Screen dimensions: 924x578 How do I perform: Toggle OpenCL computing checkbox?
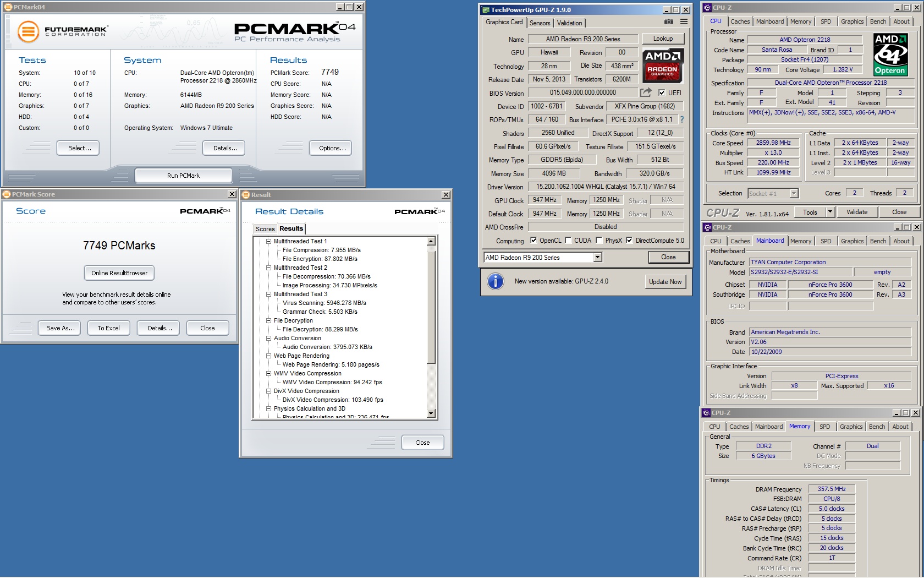coord(533,241)
